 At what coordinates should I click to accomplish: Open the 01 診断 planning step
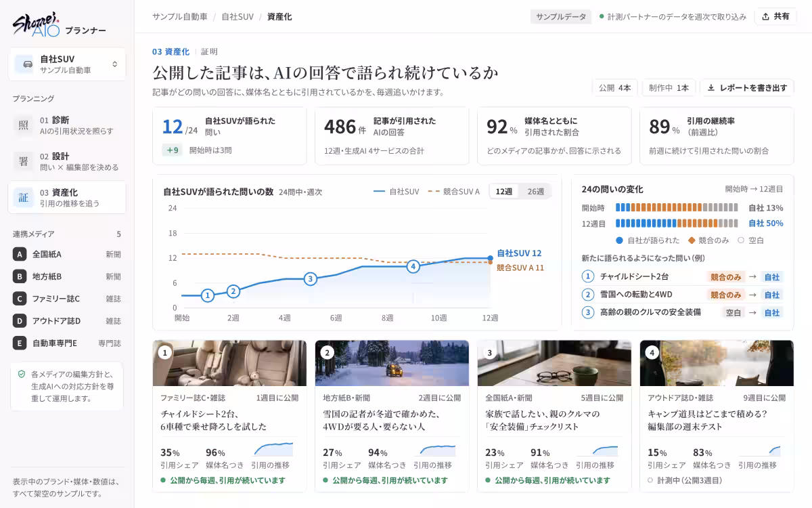click(x=67, y=125)
